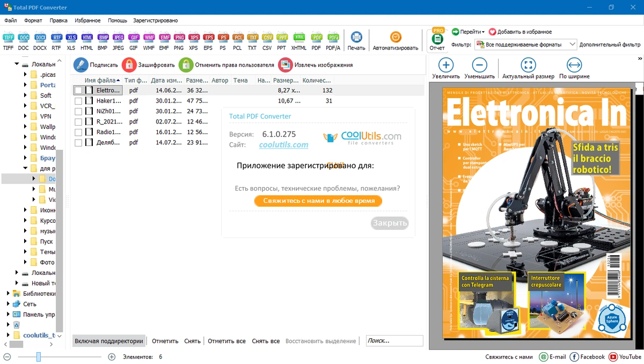The width and height of the screenshot is (644, 364).
Task: Click Свяжитесь с нами в любое время
Action: (x=318, y=201)
